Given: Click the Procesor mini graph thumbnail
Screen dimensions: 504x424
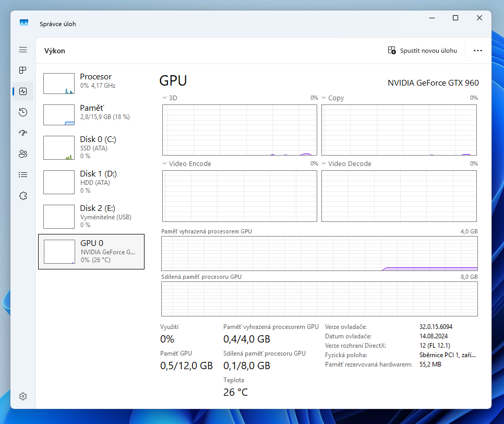Looking at the screenshot, I should point(59,83).
